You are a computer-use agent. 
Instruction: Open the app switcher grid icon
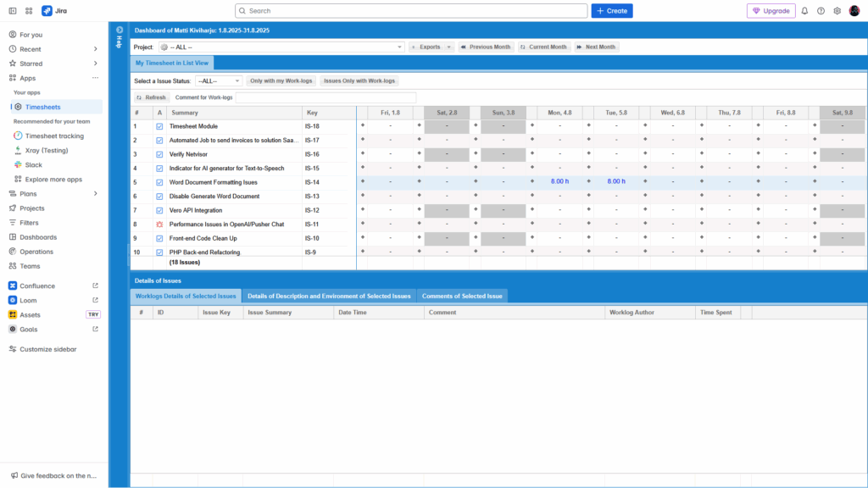point(29,10)
